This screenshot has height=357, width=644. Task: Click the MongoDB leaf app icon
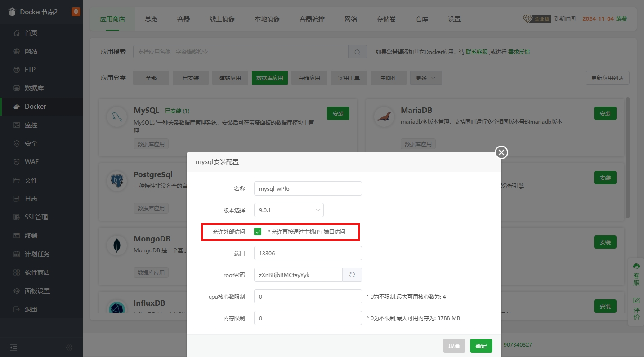tap(117, 245)
